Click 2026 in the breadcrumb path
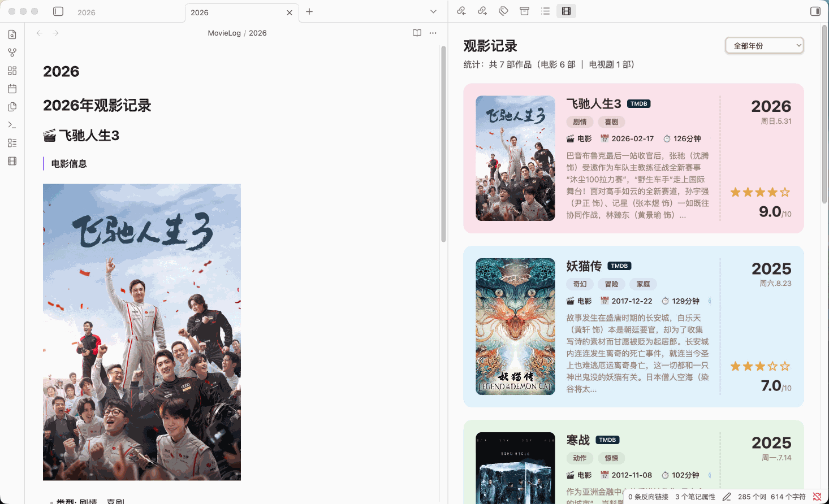Image resolution: width=829 pixels, height=504 pixels. 258,33
